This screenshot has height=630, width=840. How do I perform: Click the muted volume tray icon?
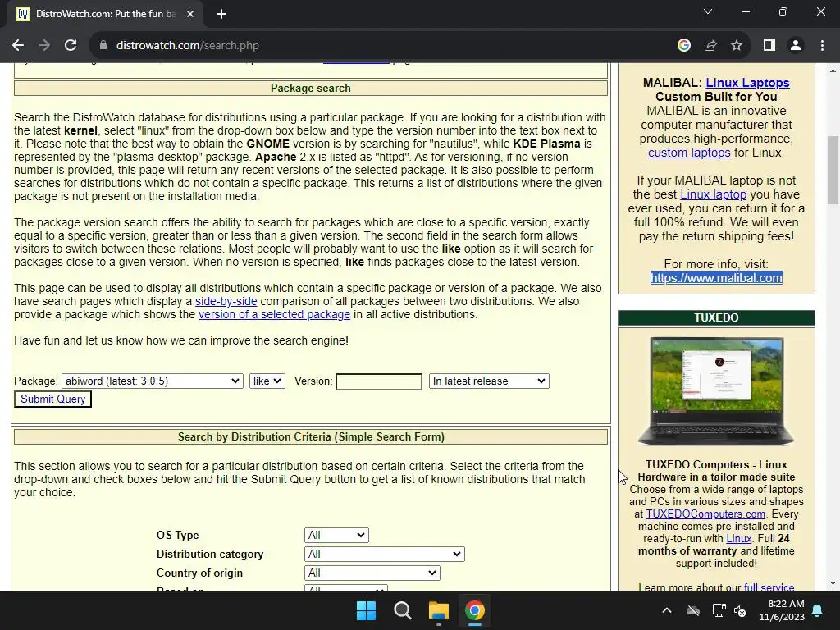(x=741, y=610)
